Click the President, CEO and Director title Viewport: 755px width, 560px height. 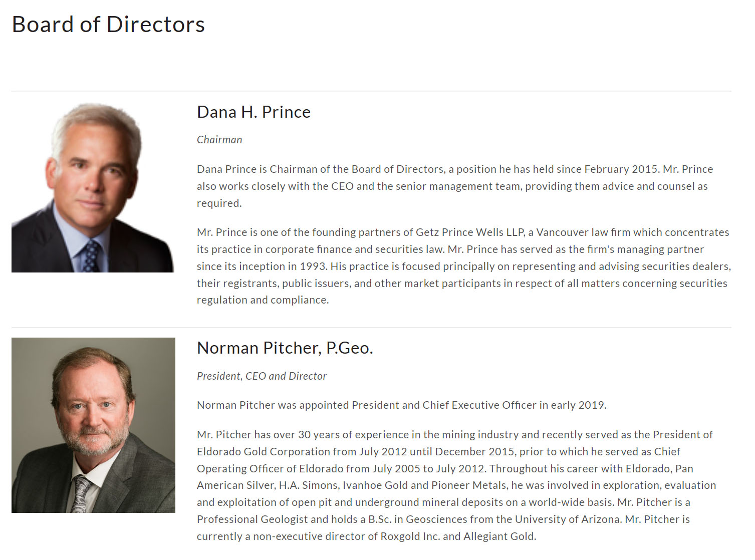point(262,376)
